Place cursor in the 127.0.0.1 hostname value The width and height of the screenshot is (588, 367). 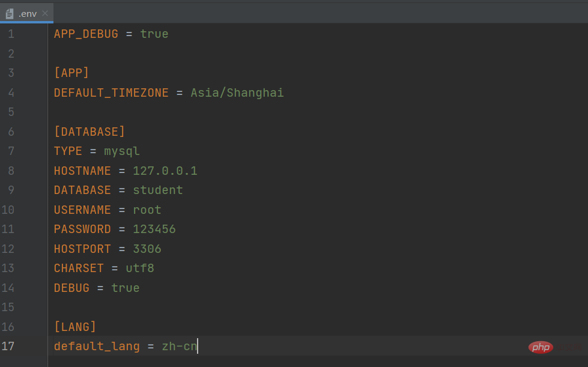click(165, 171)
